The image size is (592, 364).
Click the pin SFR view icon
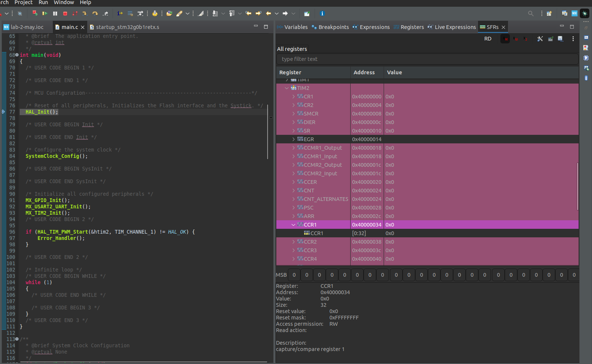click(550, 39)
